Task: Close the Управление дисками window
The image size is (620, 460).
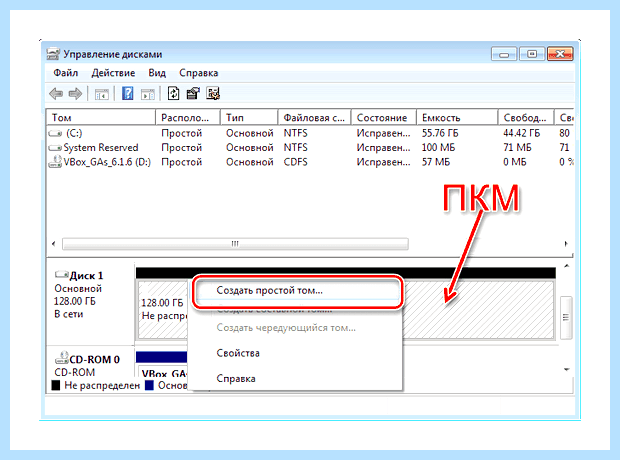Action: click(x=560, y=54)
